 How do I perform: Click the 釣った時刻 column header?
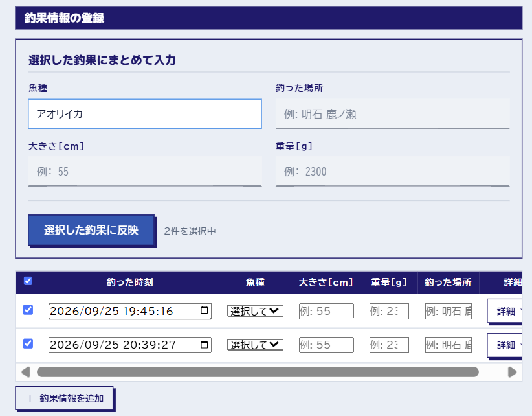tap(129, 283)
